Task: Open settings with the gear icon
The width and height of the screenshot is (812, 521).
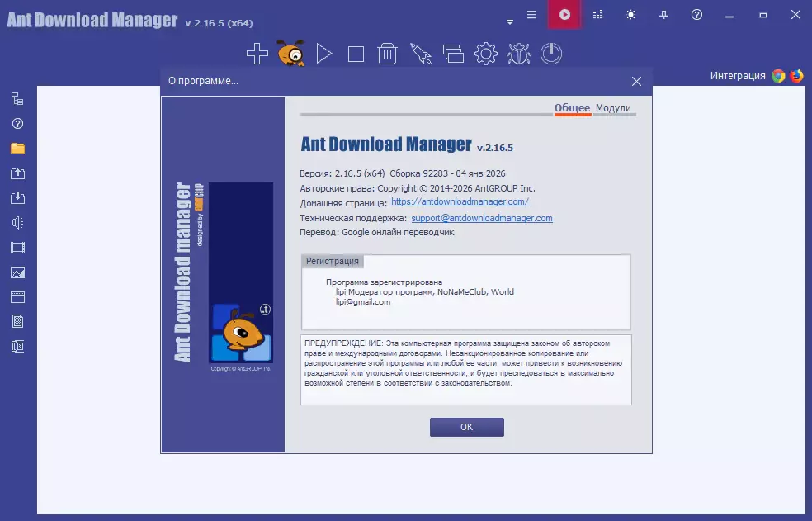Action: (486, 54)
